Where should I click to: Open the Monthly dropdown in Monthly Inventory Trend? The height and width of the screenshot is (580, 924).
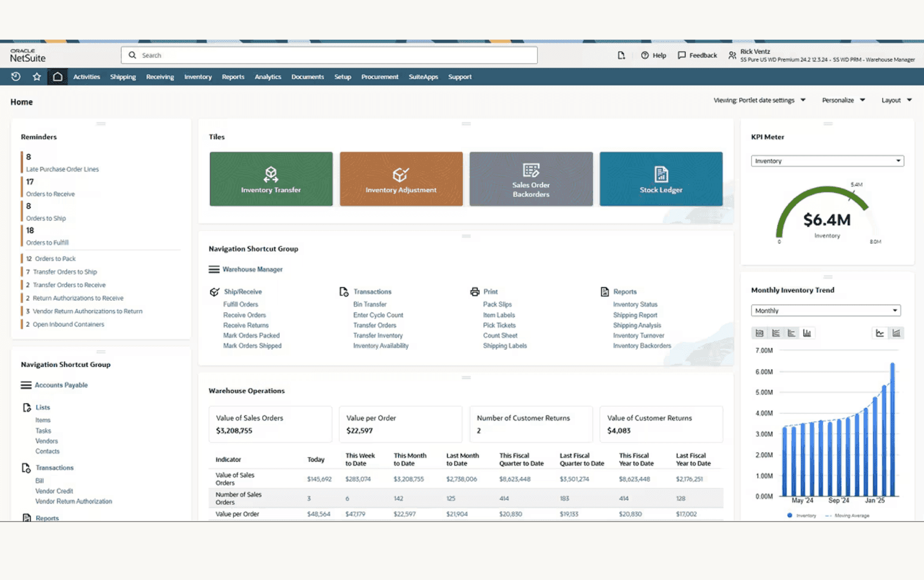pos(825,310)
